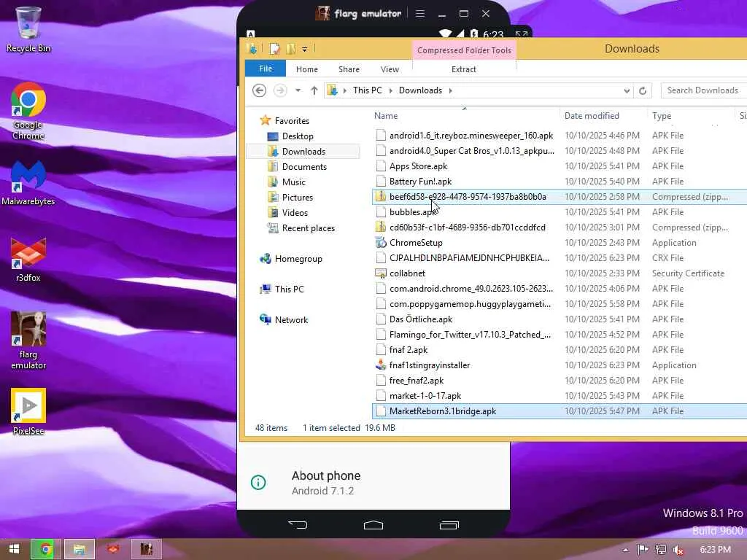The image size is (747, 560).
Task: Select Music in the navigation pane
Action: 293,182
